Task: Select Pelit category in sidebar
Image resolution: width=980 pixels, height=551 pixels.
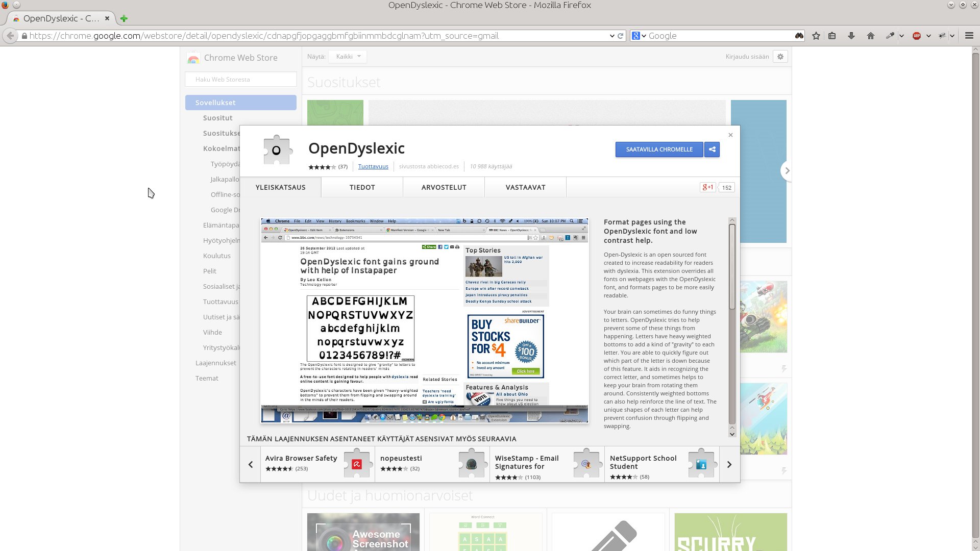Action: tap(210, 271)
